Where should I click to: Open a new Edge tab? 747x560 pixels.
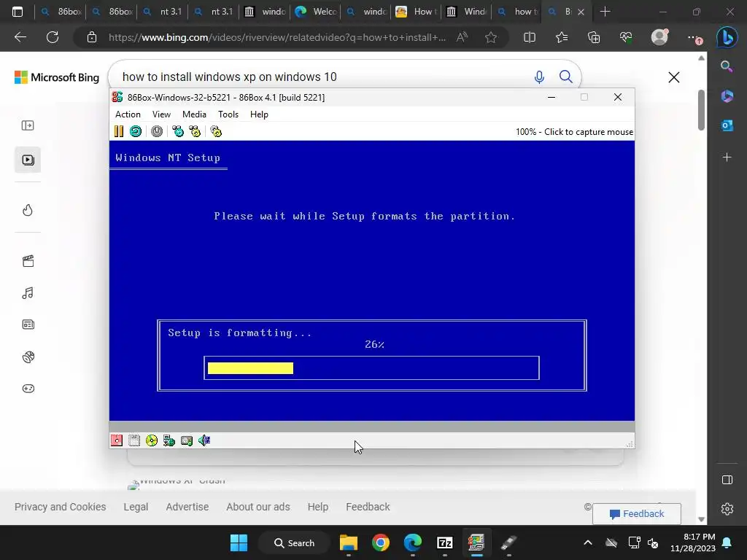[x=605, y=12]
